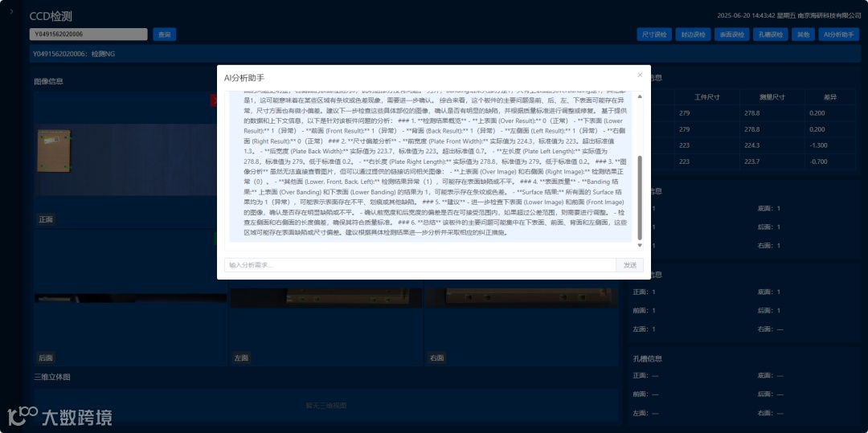Viewport: 868px width, 433px height.
Task: Click the 差异 column header
Action: 829,96
